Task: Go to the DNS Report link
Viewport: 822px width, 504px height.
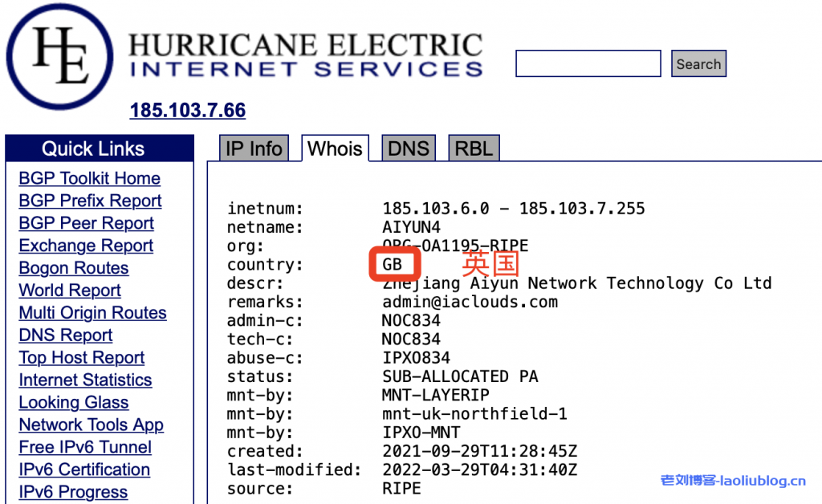Action: 66,335
